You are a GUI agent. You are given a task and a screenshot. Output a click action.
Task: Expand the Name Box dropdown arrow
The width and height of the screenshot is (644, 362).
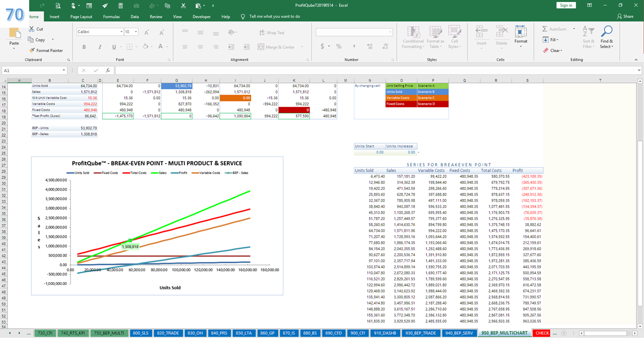(64, 71)
